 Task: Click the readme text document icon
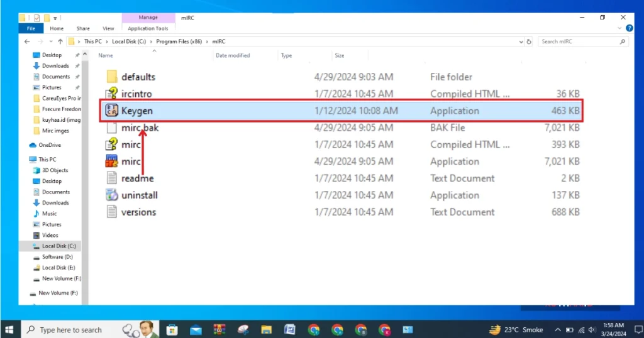pyautogui.click(x=111, y=178)
